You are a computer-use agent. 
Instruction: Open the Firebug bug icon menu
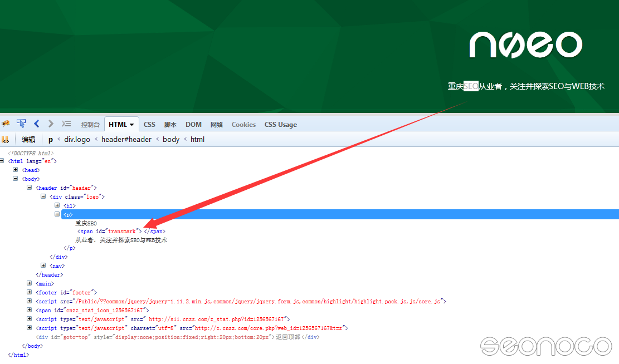click(x=6, y=124)
